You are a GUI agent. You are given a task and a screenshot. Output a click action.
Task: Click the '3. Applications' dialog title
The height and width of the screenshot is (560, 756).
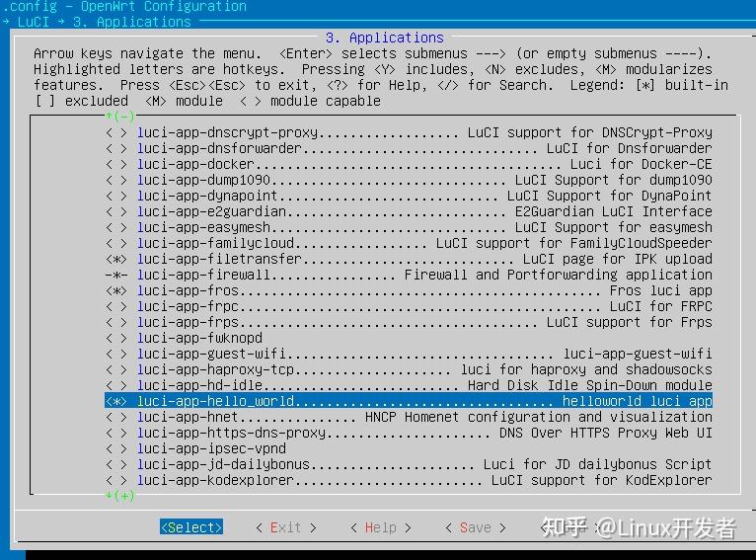(x=384, y=38)
